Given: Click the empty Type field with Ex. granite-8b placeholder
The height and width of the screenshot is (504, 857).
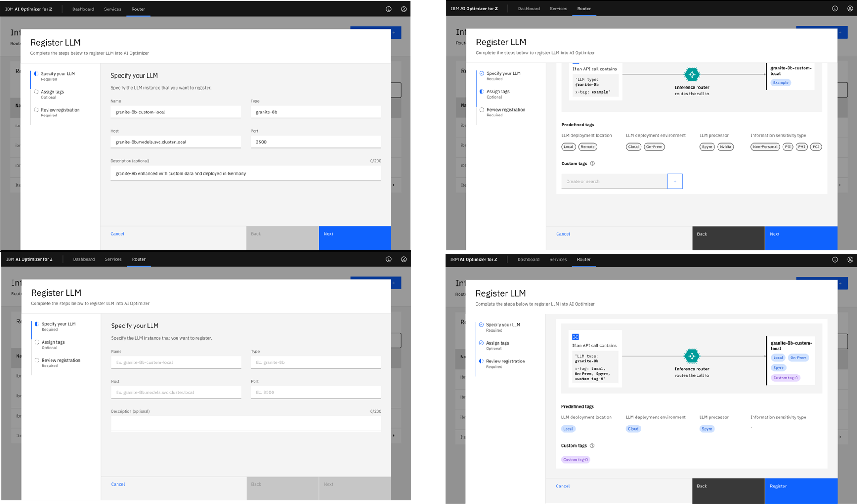Looking at the screenshot, I should 316,362.
